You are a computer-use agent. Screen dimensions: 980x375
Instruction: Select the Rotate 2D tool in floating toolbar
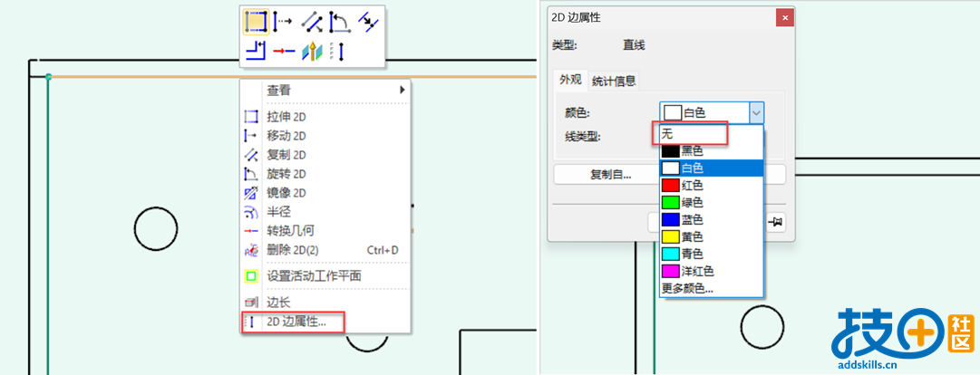pos(339,22)
